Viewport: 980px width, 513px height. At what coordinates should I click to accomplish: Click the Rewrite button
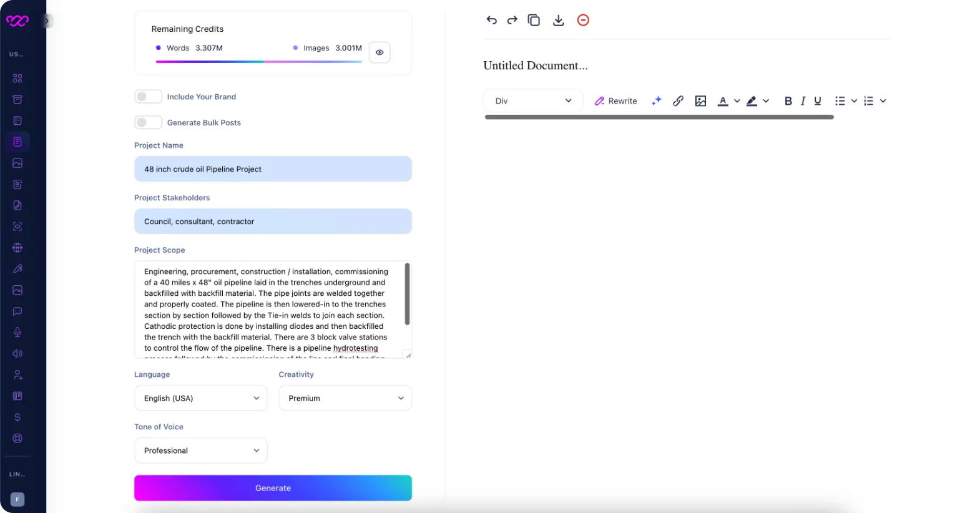615,100
